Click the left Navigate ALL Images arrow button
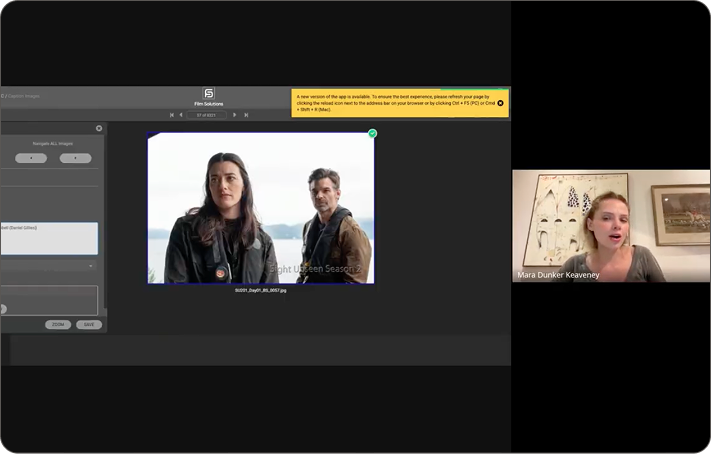The width and height of the screenshot is (711, 454). (x=31, y=158)
